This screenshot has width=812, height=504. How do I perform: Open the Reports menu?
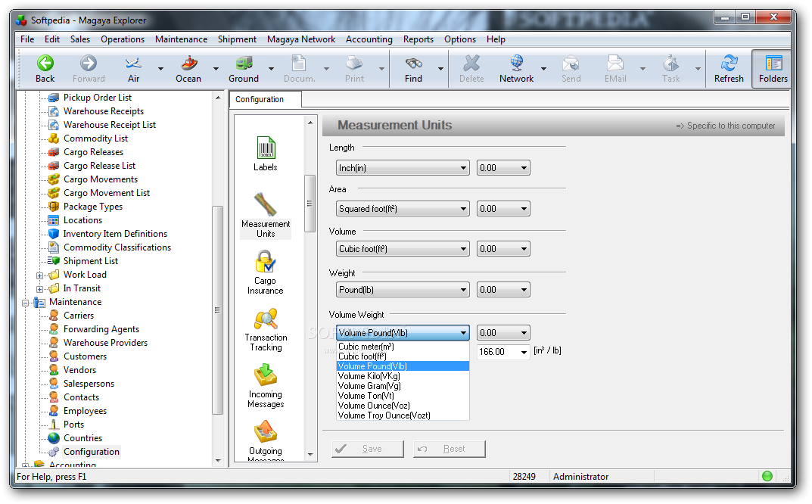418,39
